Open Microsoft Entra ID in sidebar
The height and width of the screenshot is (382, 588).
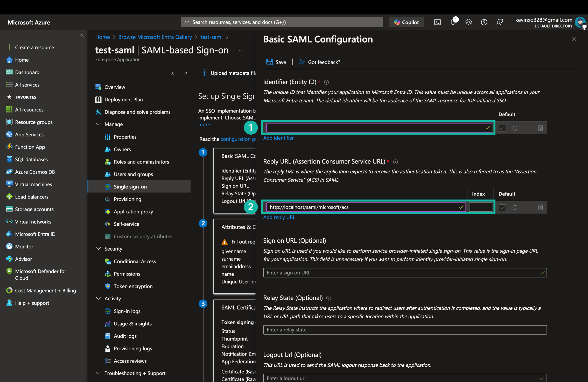click(x=35, y=234)
